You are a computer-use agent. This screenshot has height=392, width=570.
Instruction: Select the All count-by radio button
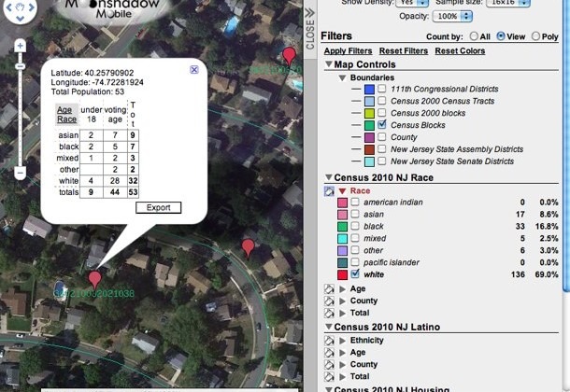tap(474, 36)
